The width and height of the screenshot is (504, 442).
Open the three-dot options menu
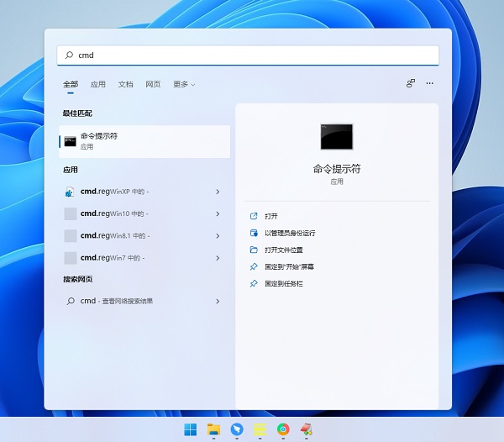[430, 83]
